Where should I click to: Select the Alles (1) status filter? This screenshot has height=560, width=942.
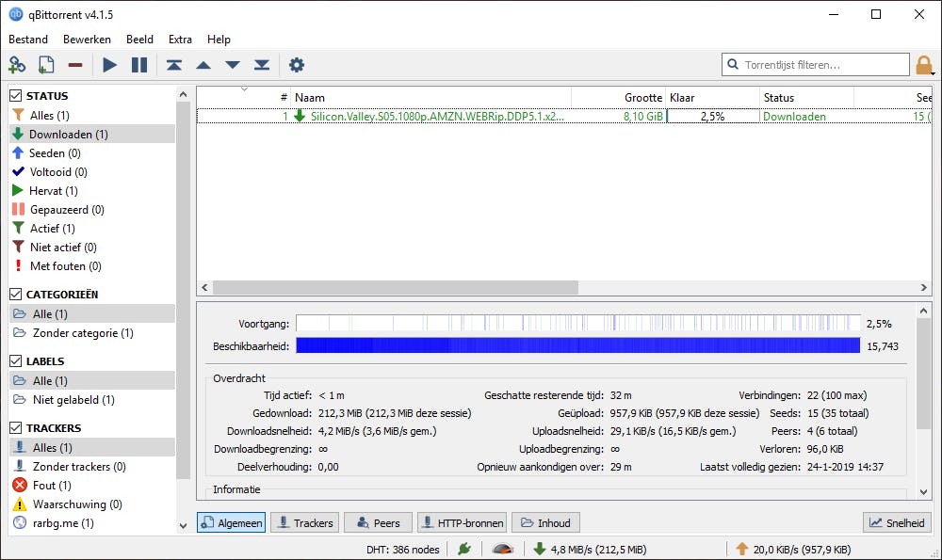coord(92,115)
